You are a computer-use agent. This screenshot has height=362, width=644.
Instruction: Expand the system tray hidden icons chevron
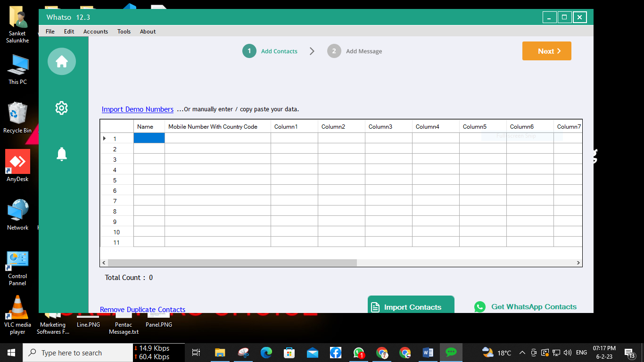(522, 353)
